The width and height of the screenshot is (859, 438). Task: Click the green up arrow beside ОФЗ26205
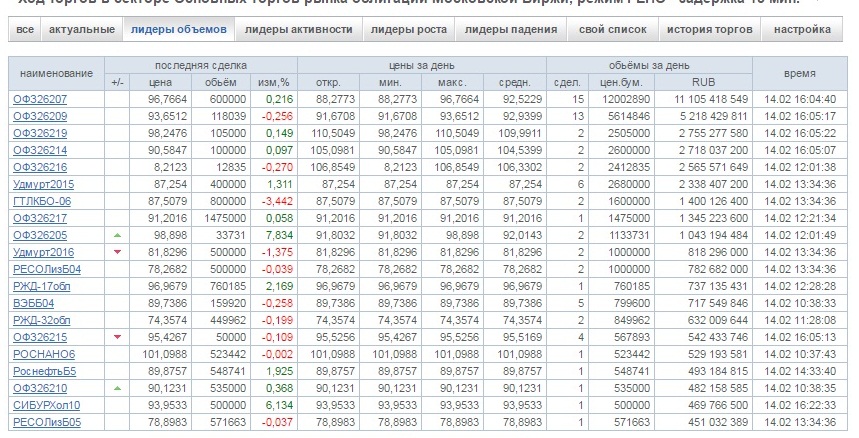(119, 232)
